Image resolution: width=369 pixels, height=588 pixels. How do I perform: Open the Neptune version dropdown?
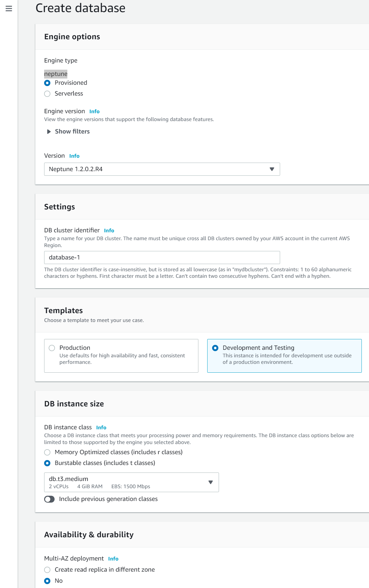click(162, 169)
